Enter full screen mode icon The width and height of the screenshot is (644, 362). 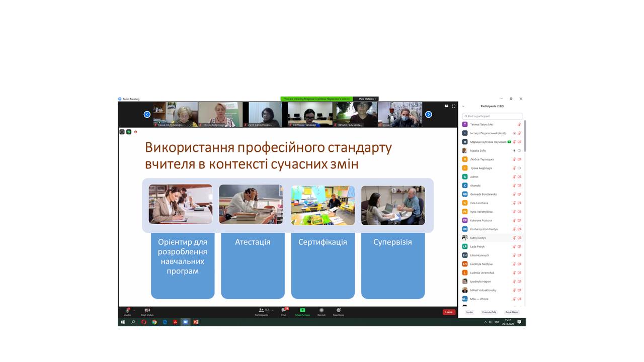(x=453, y=106)
